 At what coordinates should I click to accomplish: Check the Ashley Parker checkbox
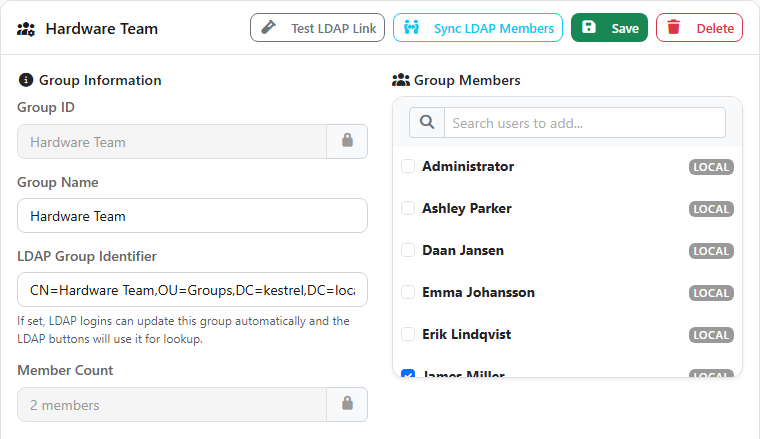408,208
